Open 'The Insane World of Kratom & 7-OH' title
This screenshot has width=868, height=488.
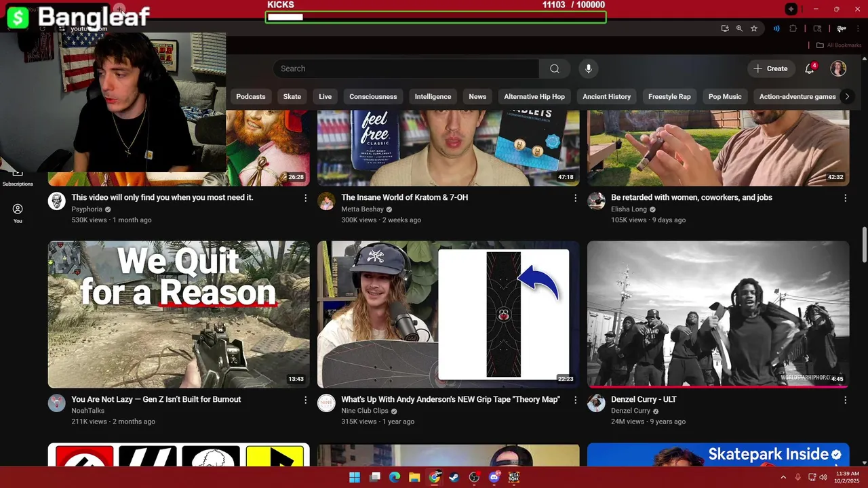404,198
